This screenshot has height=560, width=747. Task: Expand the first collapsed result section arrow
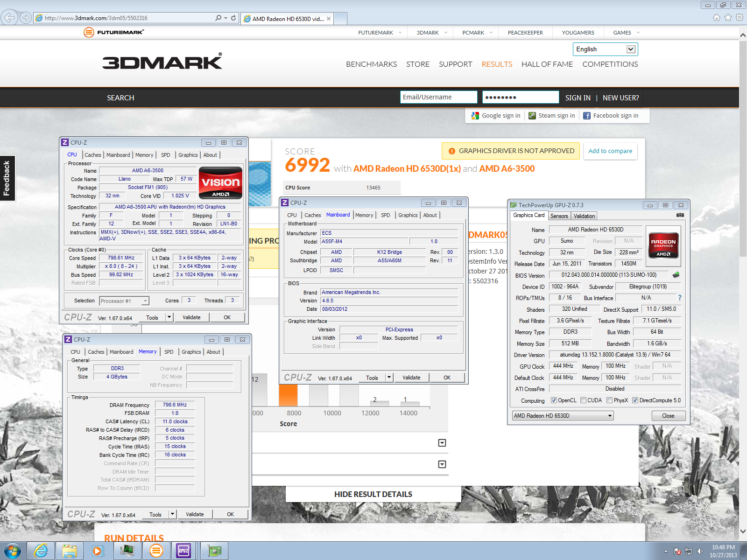pyautogui.click(x=442, y=443)
